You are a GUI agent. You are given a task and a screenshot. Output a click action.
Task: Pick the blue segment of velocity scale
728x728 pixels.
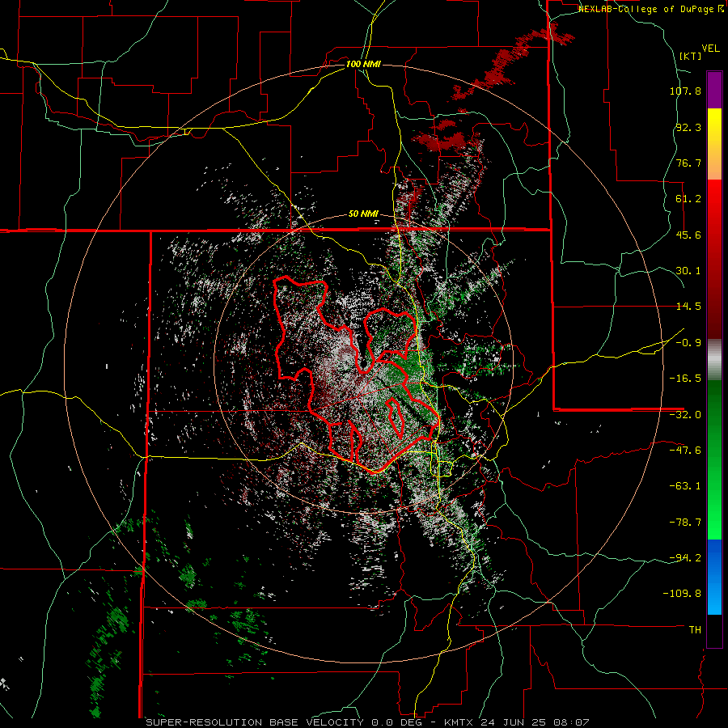coord(714,577)
